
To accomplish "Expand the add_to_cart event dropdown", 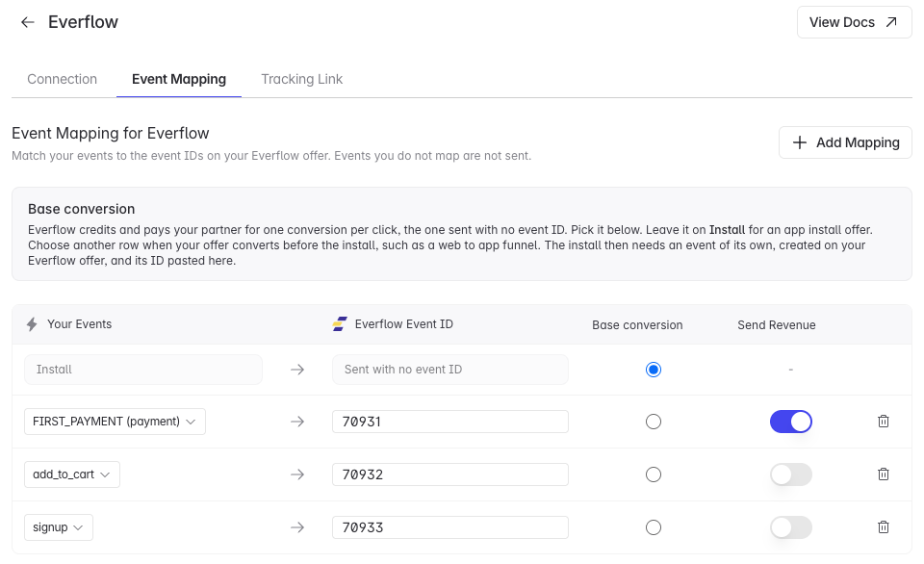I will [x=72, y=474].
